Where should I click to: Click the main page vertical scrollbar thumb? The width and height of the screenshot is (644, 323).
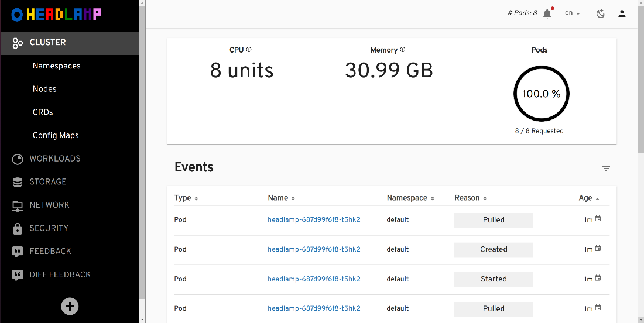tap(640, 80)
